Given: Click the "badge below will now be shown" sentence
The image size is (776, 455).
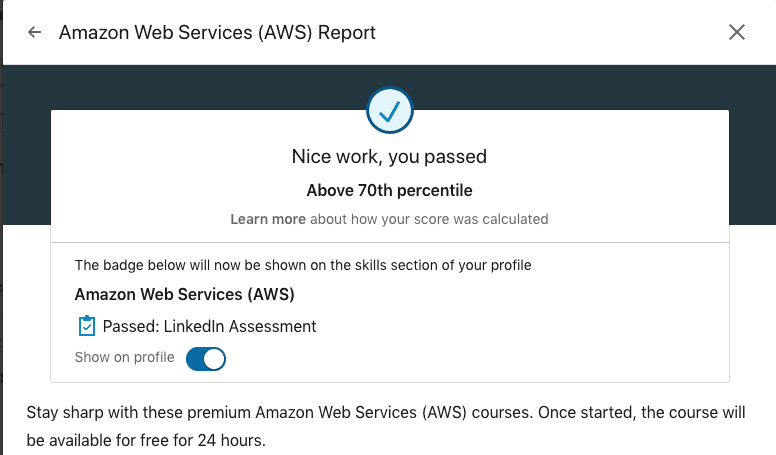Looking at the screenshot, I should coord(302,266).
